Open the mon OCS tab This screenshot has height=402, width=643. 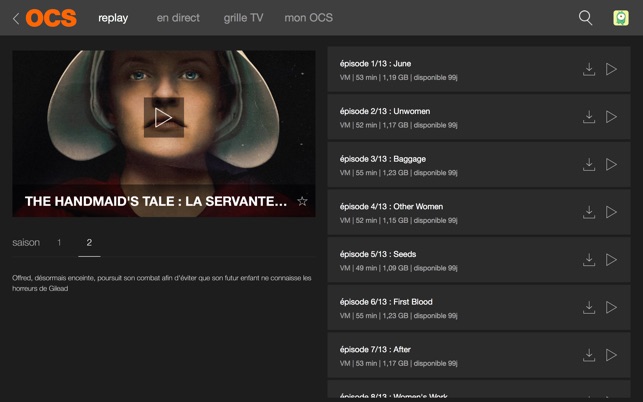(309, 18)
